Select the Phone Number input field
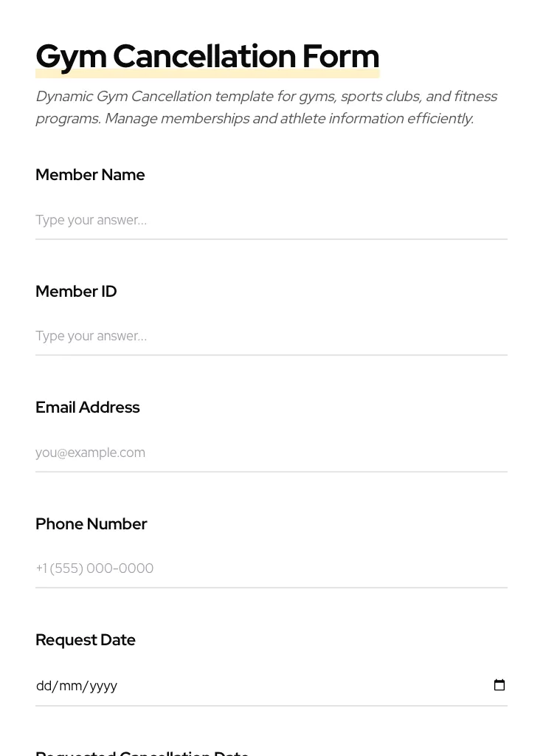543x756 pixels. (271, 568)
